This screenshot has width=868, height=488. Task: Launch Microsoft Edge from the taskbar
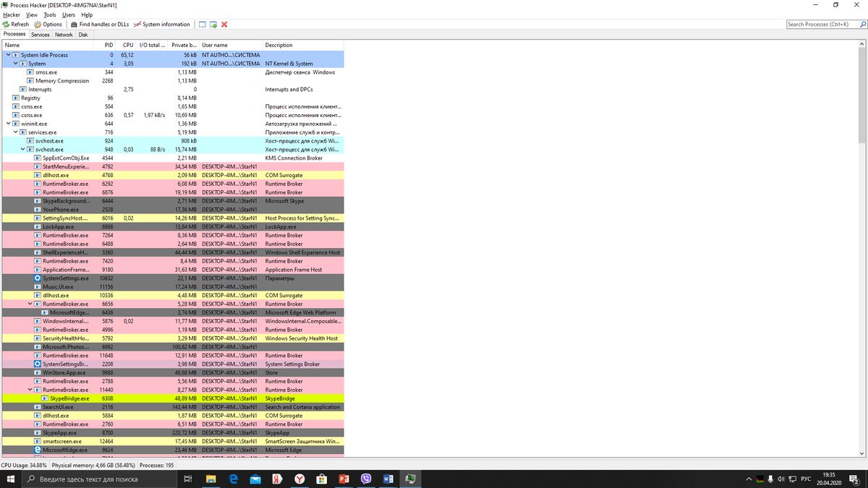(234, 479)
